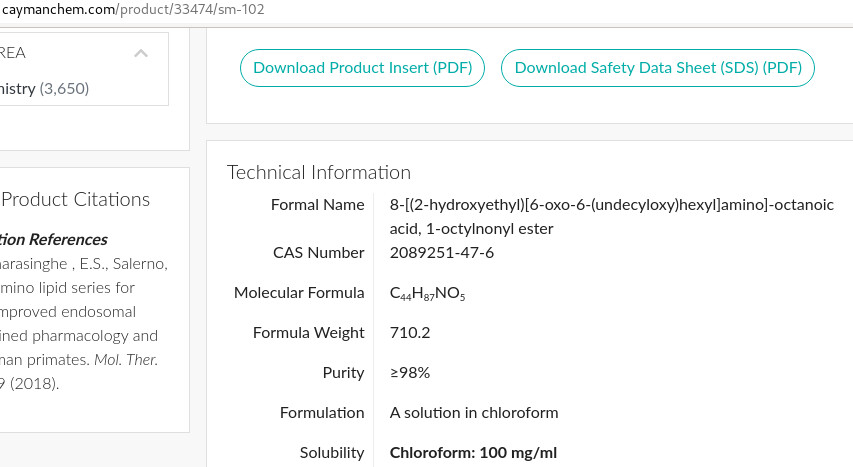Click the Citation References subheading
The height and width of the screenshot is (467, 853).
point(54,239)
